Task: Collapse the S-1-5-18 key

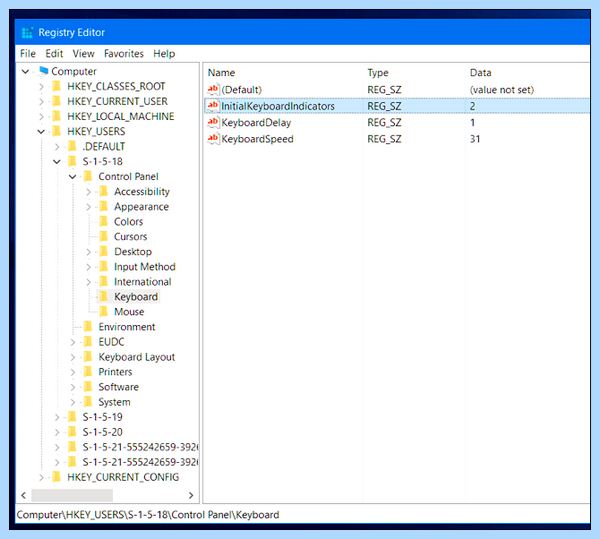Action: (57, 161)
